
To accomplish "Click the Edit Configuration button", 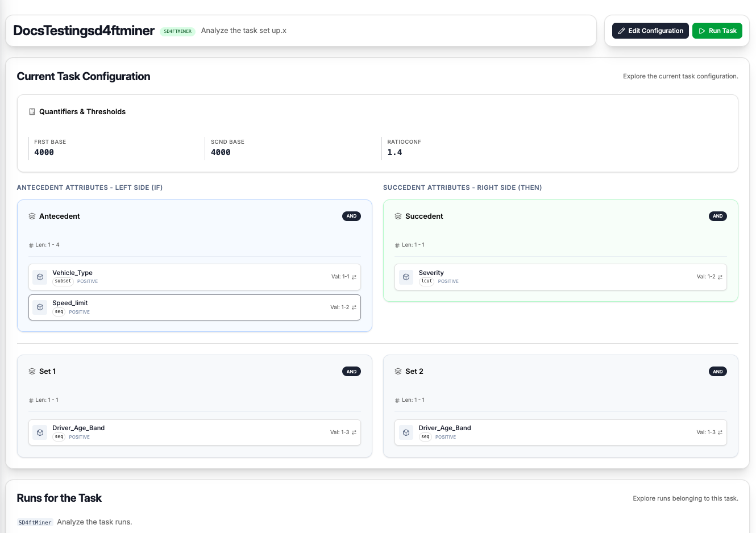I will click(650, 31).
